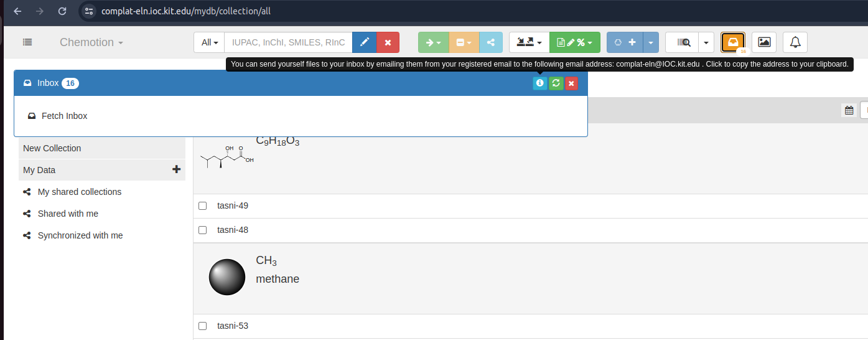The width and height of the screenshot is (868, 340).
Task: Open the green move-to-collection arrow dropdown
Action: [x=433, y=42]
